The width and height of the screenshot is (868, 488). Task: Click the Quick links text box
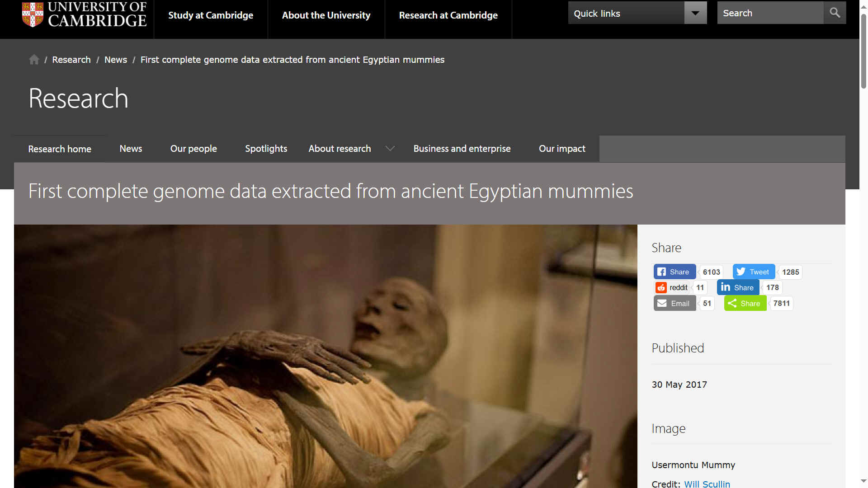626,13
